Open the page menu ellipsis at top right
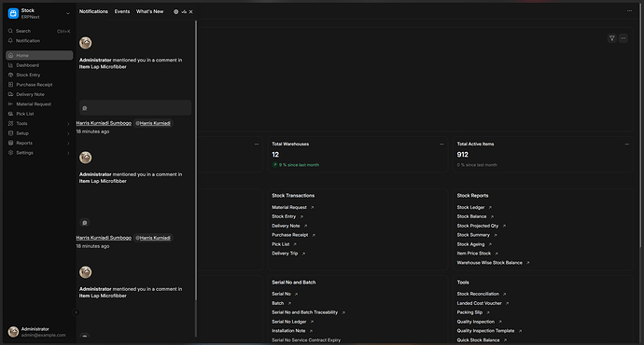 point(629,11)
